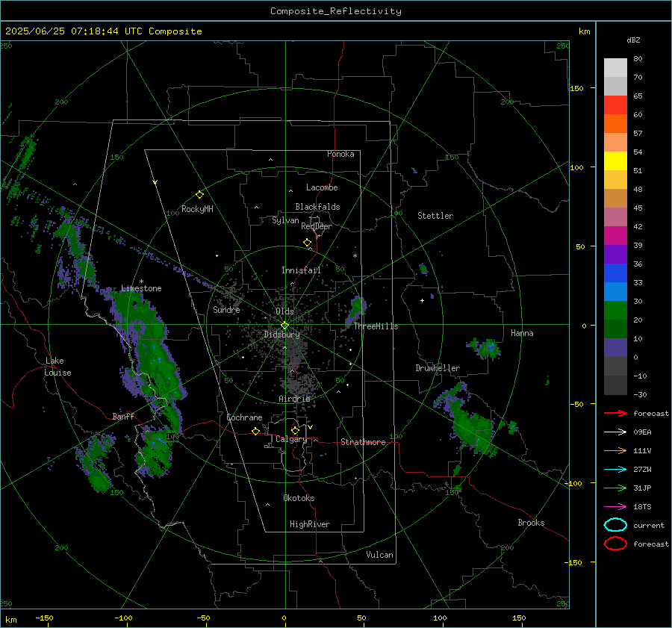Click the Innisfail label
The width and height of the screenshot is (672, 628).
pyautogui.click(x=301, y=270)
